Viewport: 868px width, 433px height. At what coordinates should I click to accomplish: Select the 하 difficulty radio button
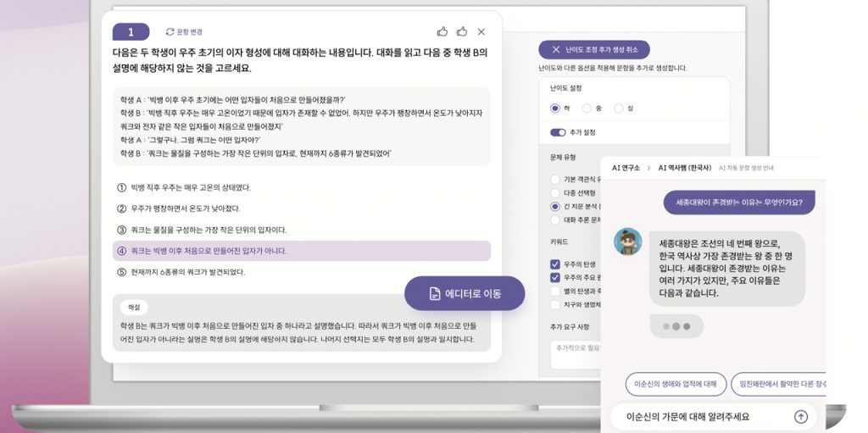click(555, 108)
